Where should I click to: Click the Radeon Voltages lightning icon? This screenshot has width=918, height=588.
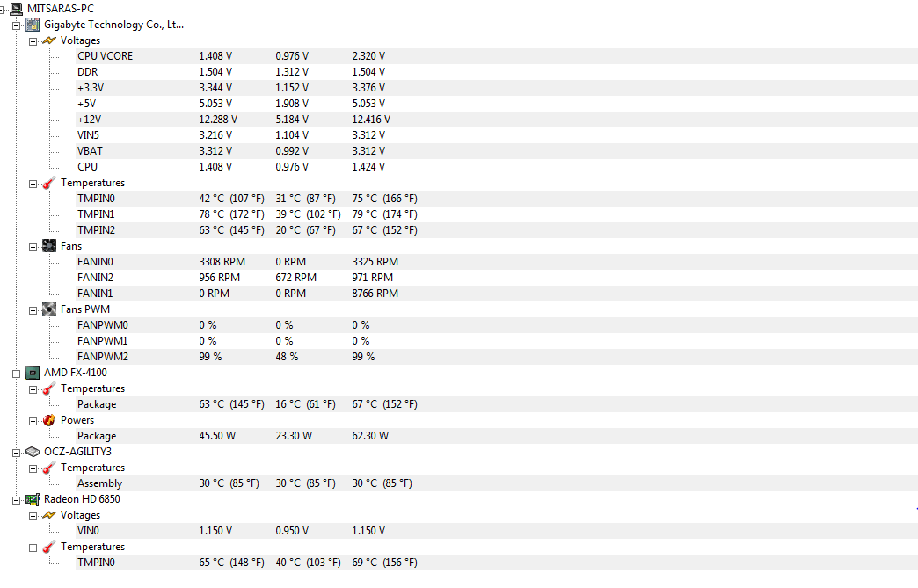[x=49, y=515]
